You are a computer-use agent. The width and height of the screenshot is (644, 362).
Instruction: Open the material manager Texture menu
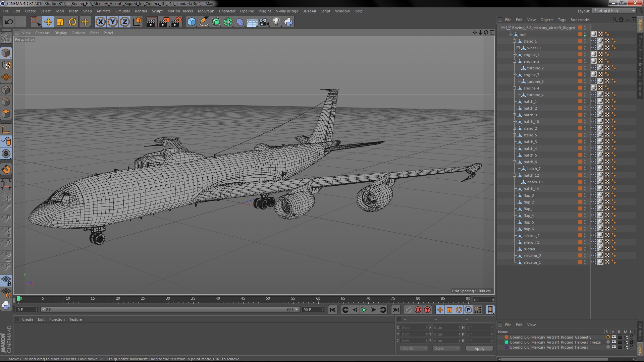(75, 319)
